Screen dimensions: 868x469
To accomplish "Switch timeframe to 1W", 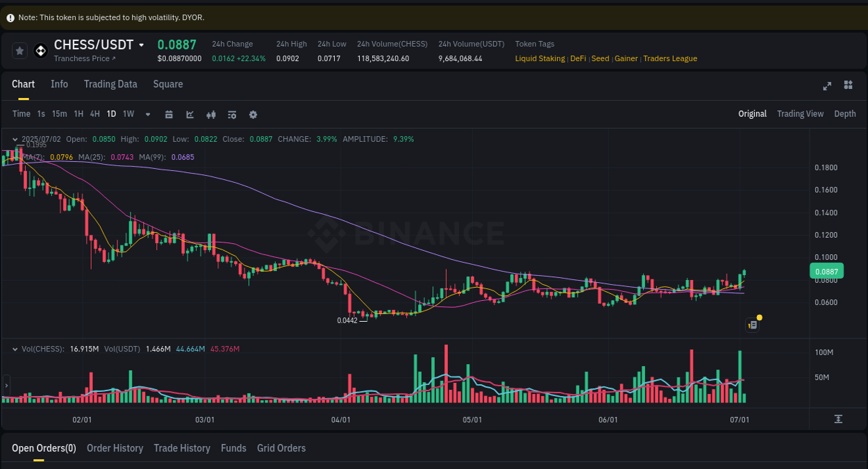I will tap(128, 114).
